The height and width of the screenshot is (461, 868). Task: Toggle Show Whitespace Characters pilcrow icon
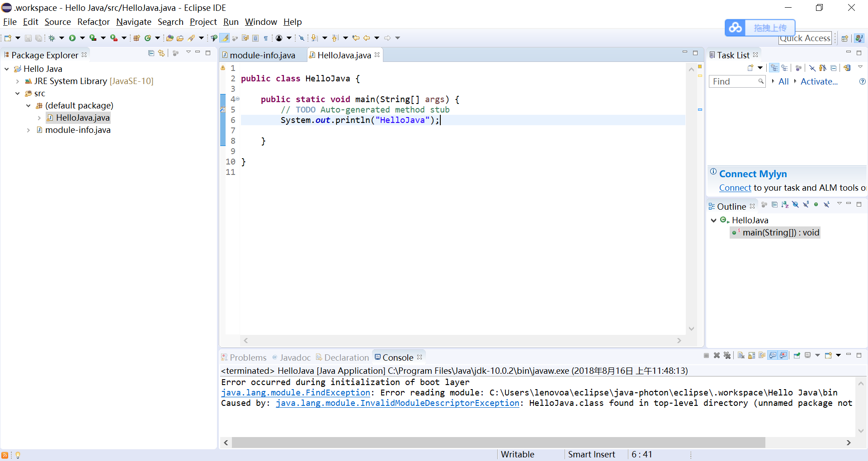coord(266,38)
